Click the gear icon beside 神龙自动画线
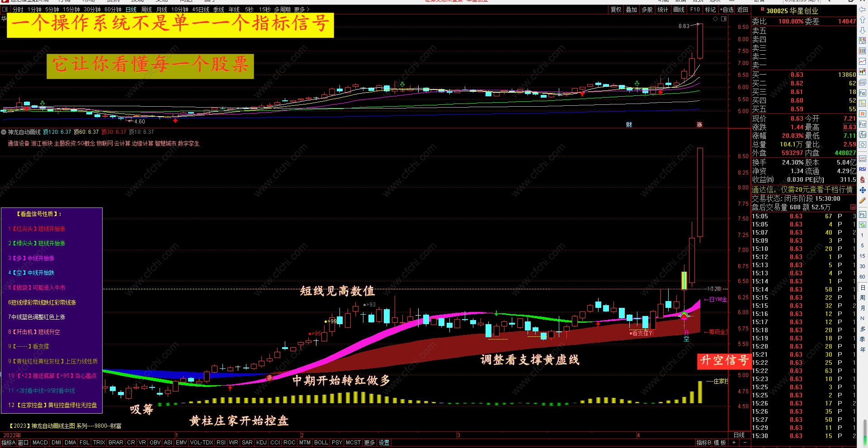This screenshot has width=868, height=448. [x=4, y=132]
